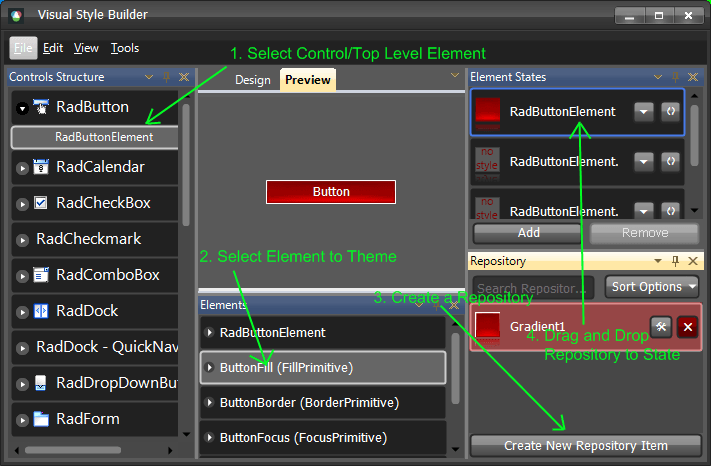This screenshot has height=466, width=711.
Task: Click the RadButton control icon
Action: pyautogui.click(x=41, y=107)
